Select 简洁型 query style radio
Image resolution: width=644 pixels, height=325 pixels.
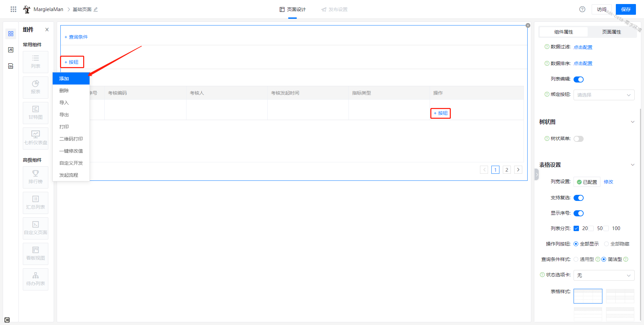[x=604, y=259]
